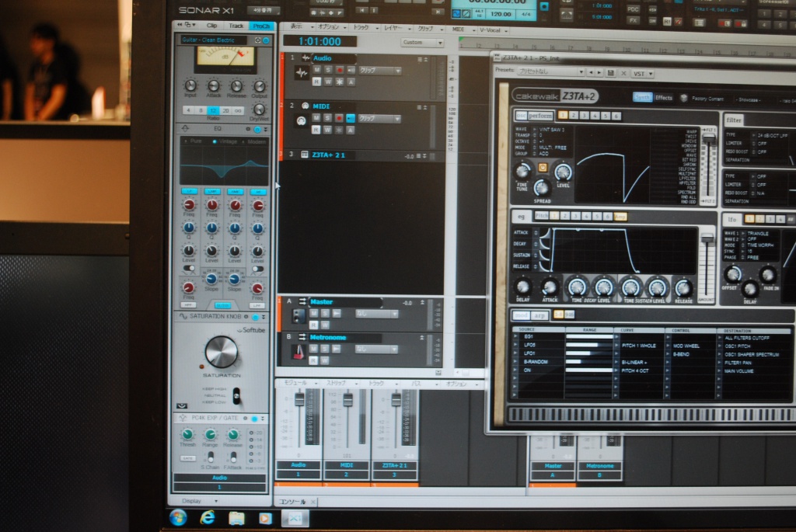The height and width of the screenshot is (532, 796).
Task: Click the oscillator SPREAD knob in Z3TA+2
Action: tap(542, 188)
